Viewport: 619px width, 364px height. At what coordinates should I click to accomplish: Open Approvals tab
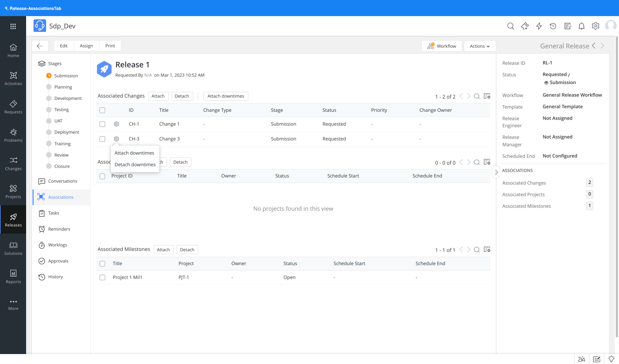click(x=61, y=261)
